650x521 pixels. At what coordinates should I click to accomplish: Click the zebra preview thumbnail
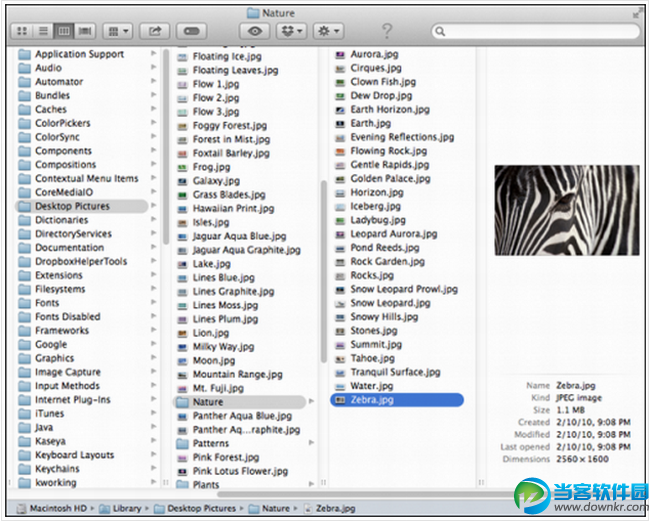click(567, 210)
